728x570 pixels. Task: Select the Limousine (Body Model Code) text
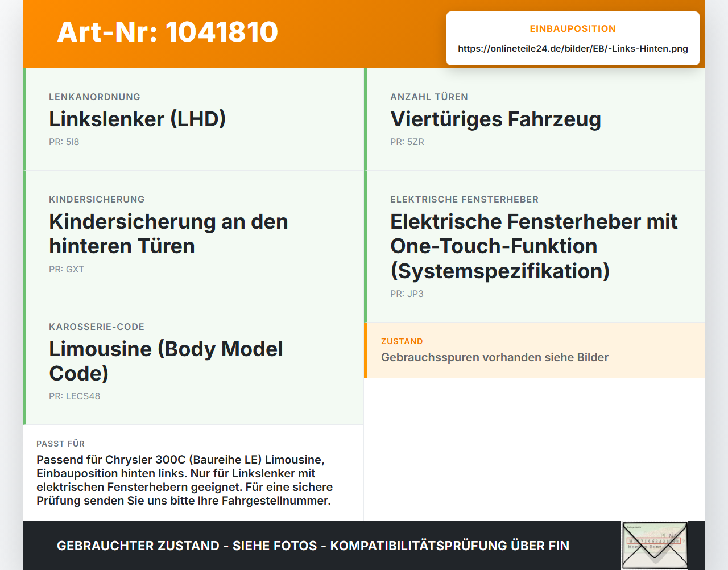coord(166,361)
